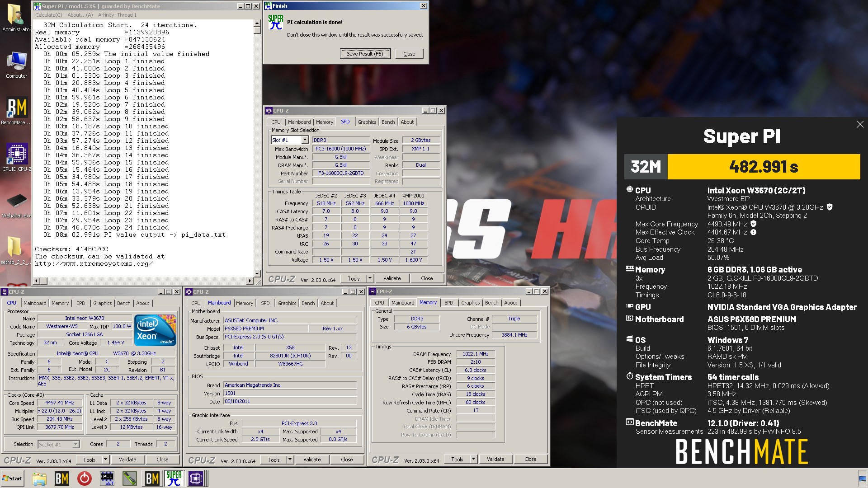868x488 pixels.
Task: Click the CPUID verified shield icon
Action: 830,207
